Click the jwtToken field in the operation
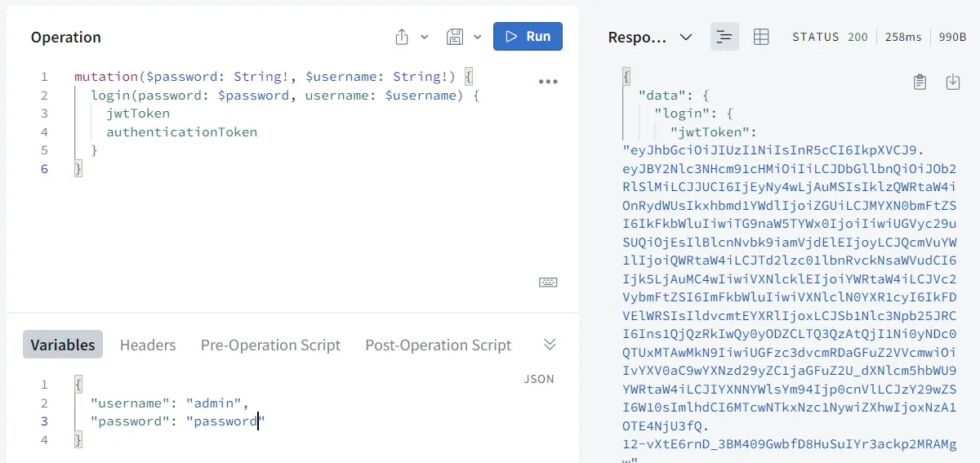 click(138, 114)
